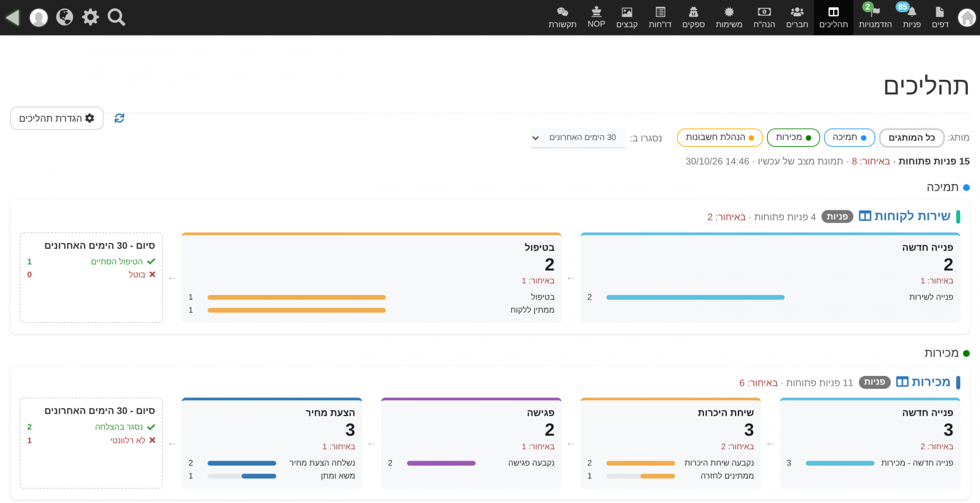Select the תמיכה filter chip
Viewport: 980px width, 503px height.
tap(849, 138)
